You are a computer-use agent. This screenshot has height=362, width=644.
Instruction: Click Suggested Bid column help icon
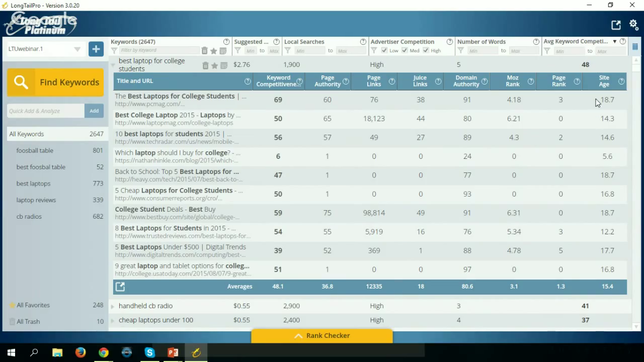point(277,42)
